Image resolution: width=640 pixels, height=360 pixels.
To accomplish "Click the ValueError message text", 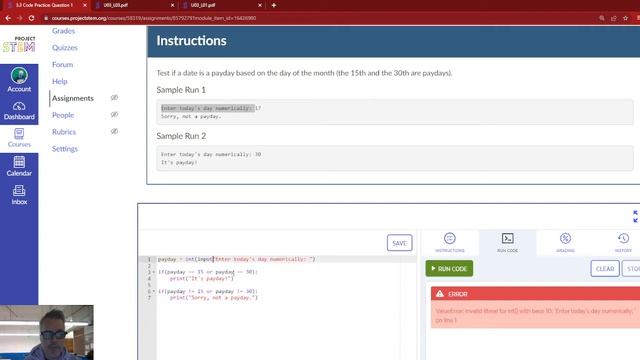I will click(x=534, y=315).
